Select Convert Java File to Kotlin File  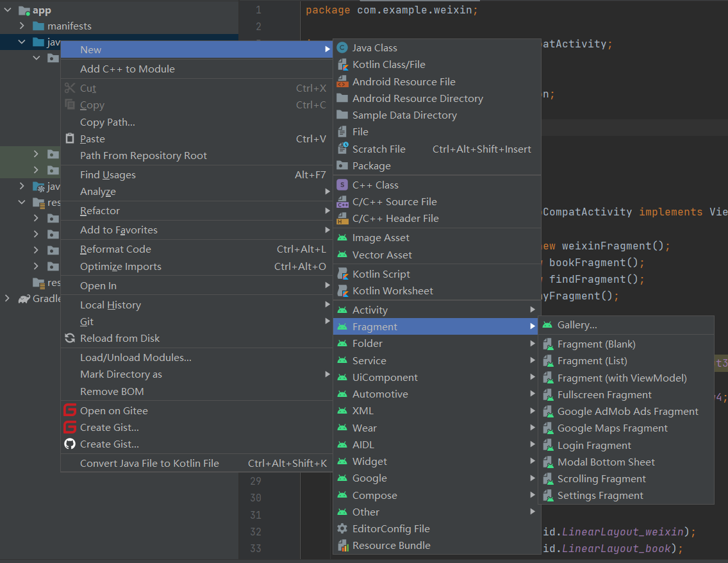tap(196, 463)
